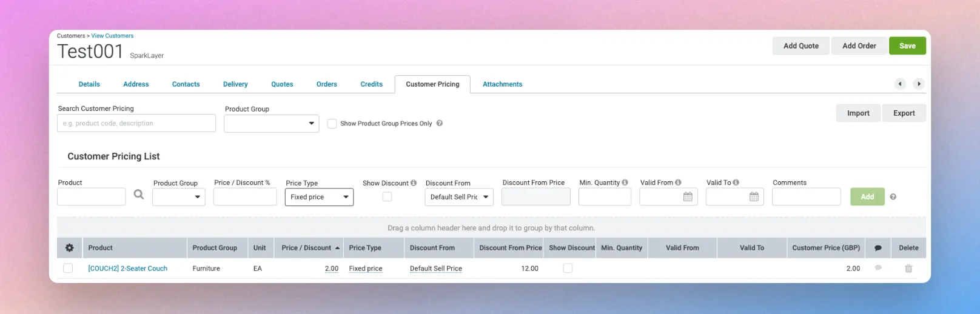Click the Discount From column header

(x=438, y=248)
